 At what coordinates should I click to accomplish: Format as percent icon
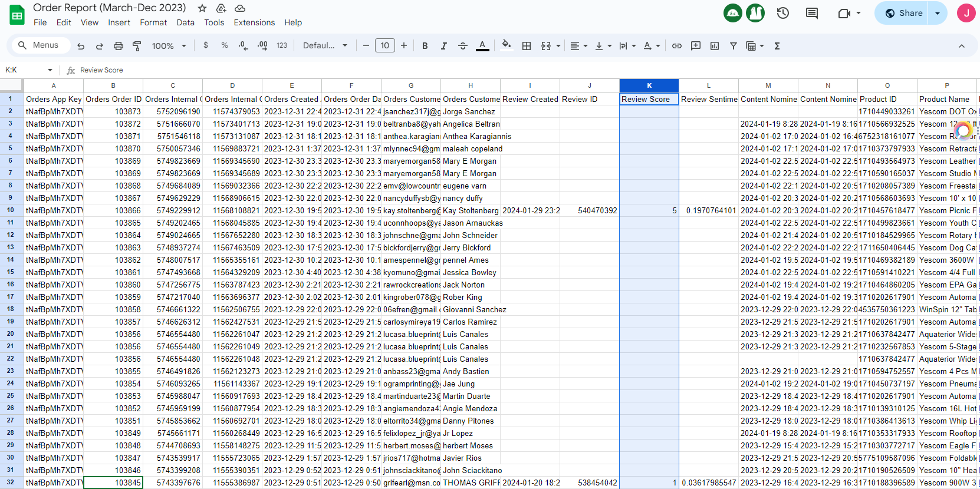tap(225, 45)
